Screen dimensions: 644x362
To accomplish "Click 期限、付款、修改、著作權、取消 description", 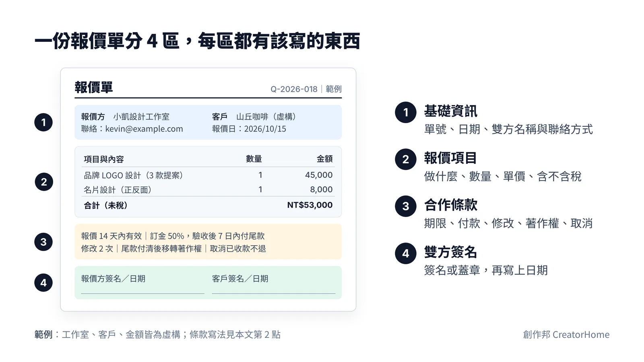I will [508, 224].
